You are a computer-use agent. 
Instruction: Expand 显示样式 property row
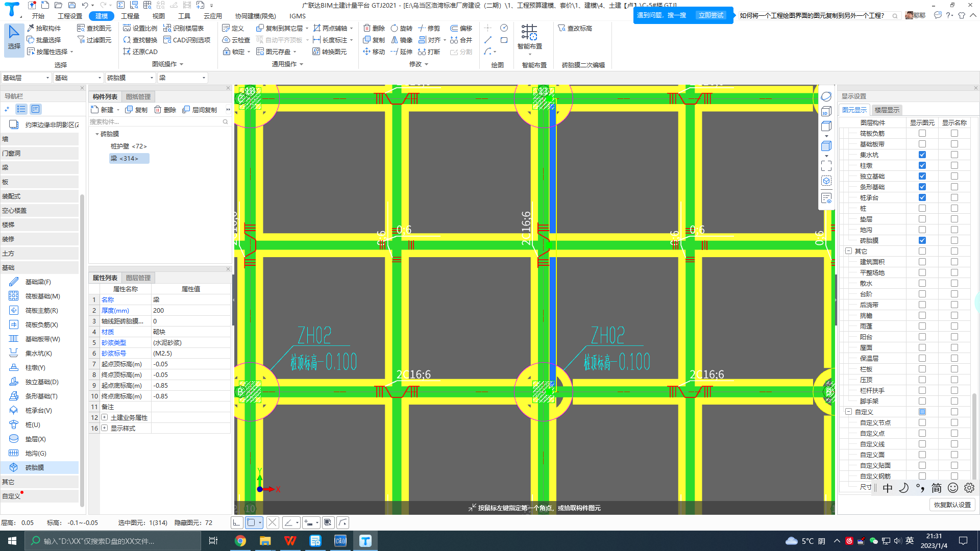pos(105,428)
